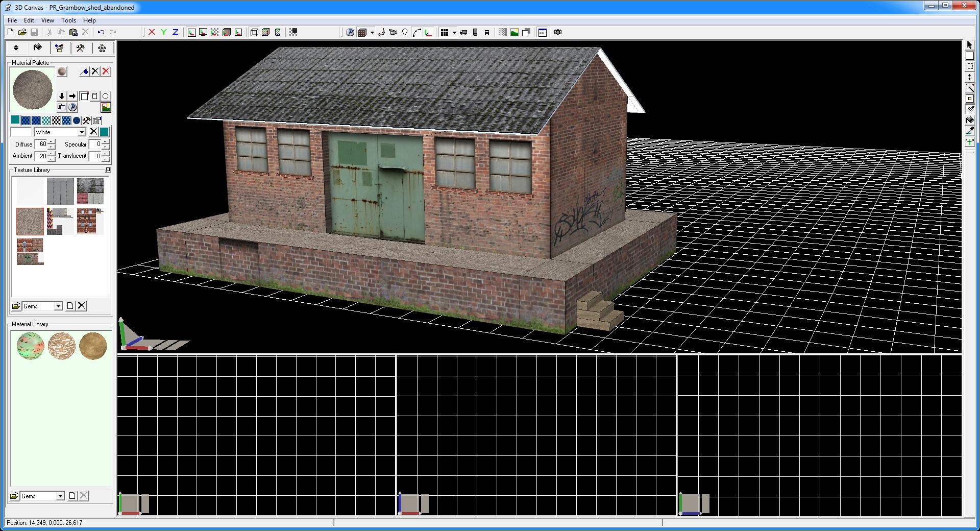980x531 pixels.
Task: Open the View menu
Action: coord(47,20)
